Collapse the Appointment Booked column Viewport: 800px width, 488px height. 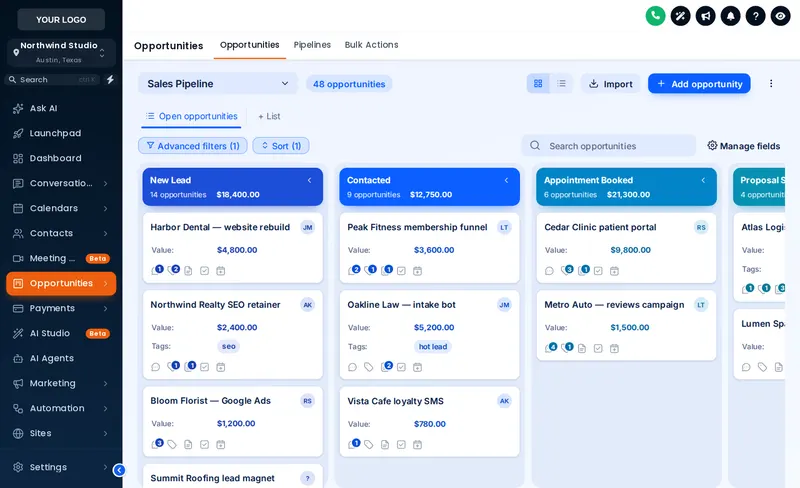(x=703, y=180)
